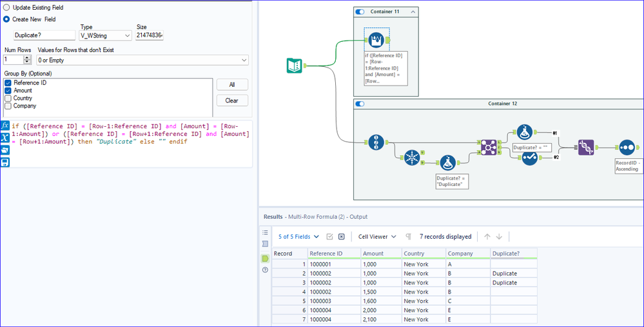Viewport: 644px width, 327px height.
Task: Click the save expression disk icon
Action: pyautogui.click(x=5, y=162)
